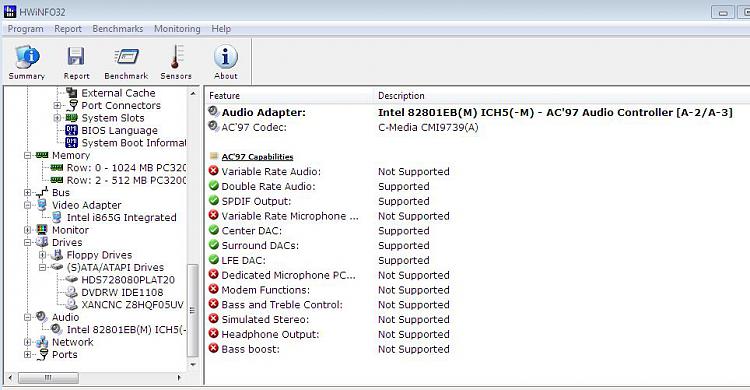Image resolution: width=750 pixels, height=390 pixels.
Task: Click the tree scroll left arrow
Action: pos(10,378)
